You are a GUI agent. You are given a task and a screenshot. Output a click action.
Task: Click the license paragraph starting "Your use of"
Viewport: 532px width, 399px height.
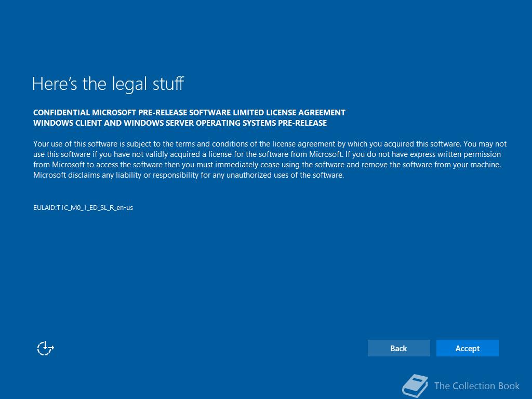[x=270, y=159]
